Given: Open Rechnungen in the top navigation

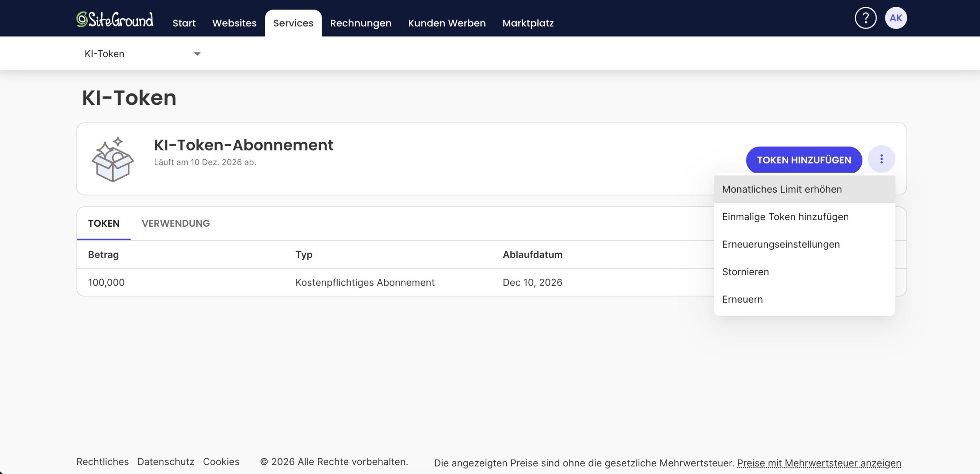Looking at the screenshot, I should pos(361,23).
